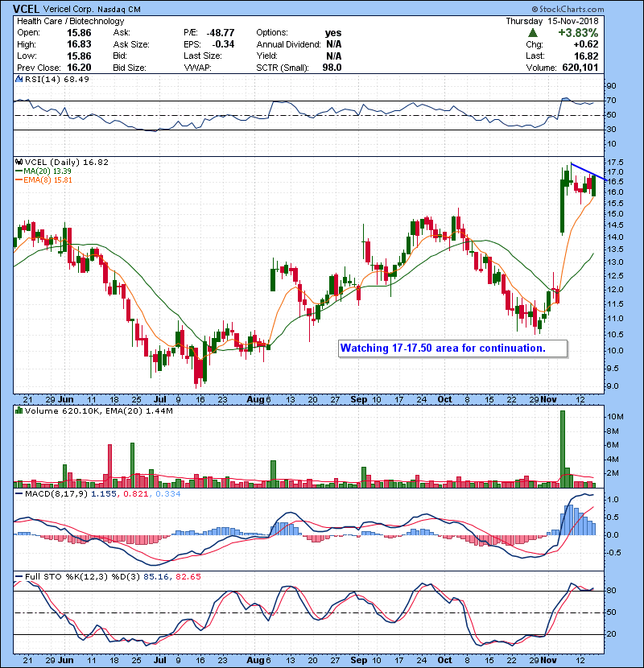This screenshot has height=668, width=644.
Task: Click the green up-triangle beside +3.83%
Action: pos(532,33)
